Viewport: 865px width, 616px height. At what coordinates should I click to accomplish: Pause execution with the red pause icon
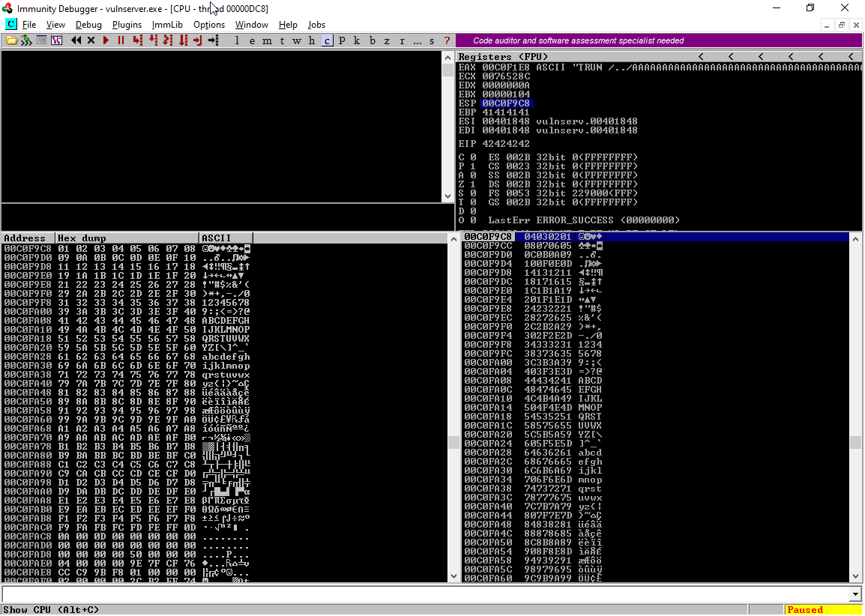tap(121, 40)
